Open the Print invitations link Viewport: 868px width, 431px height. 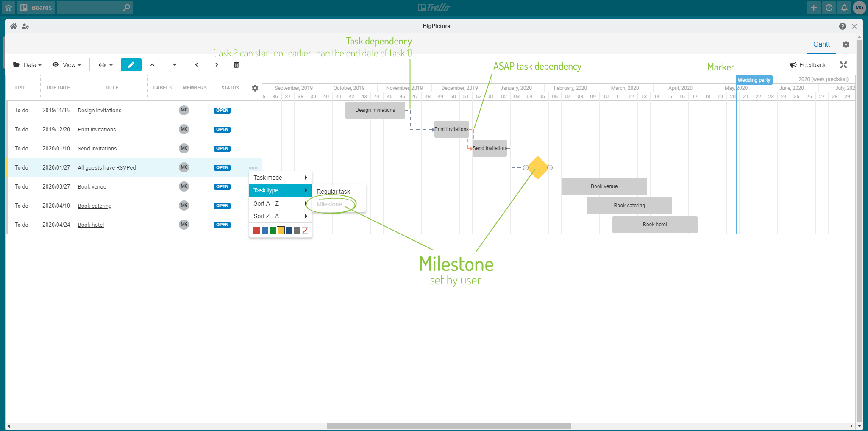(97, 130)
